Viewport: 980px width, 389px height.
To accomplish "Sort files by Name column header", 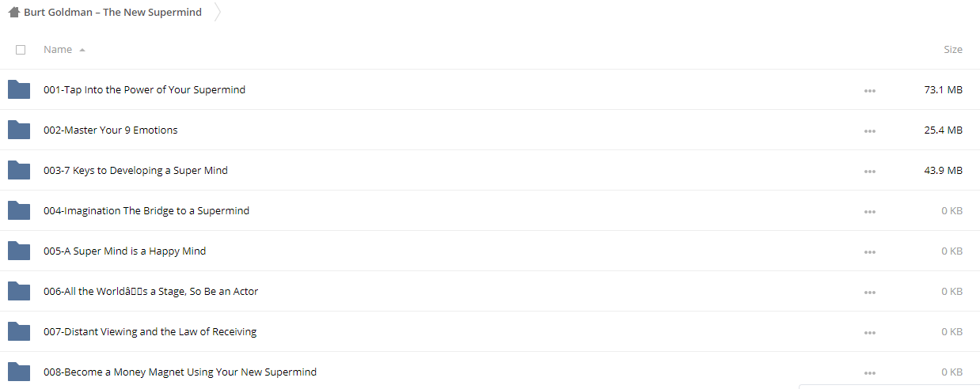I will coord(58,49).
